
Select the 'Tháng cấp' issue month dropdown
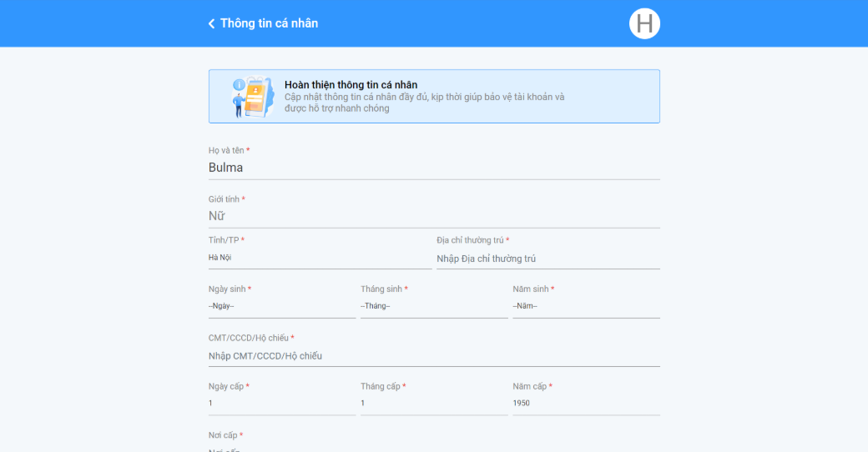[x=433, y=404]
